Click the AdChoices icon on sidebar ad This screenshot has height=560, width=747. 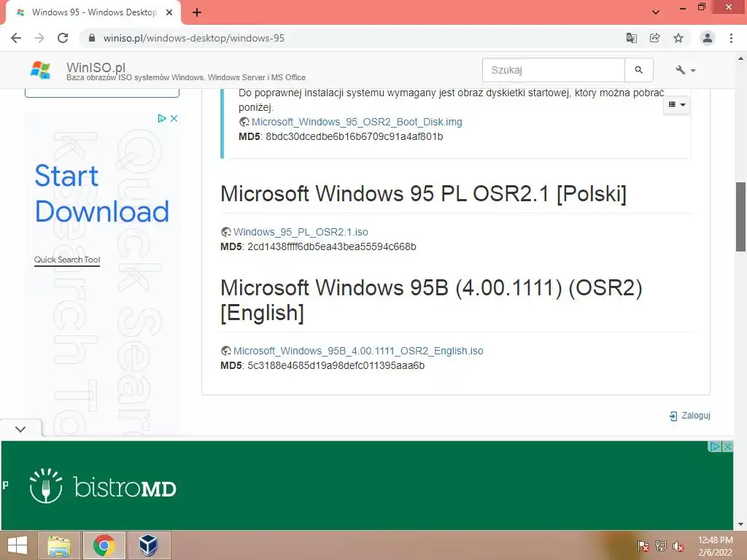click(161, 119)
